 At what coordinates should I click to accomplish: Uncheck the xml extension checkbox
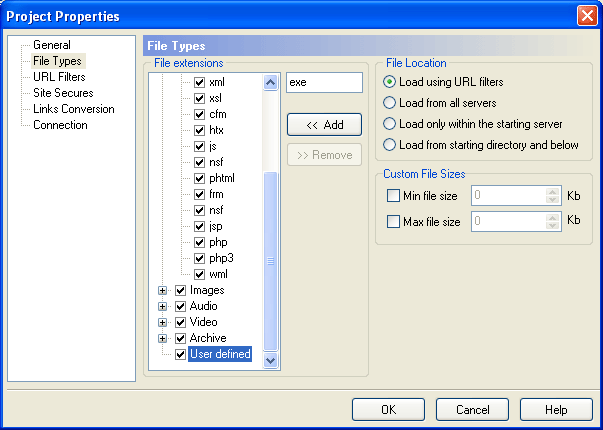pyautogui.click(x=199, y=82)
